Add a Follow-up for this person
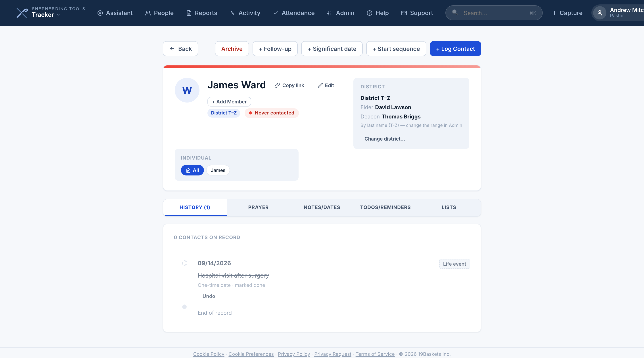 pyautogui.click(x=275, y=49)
